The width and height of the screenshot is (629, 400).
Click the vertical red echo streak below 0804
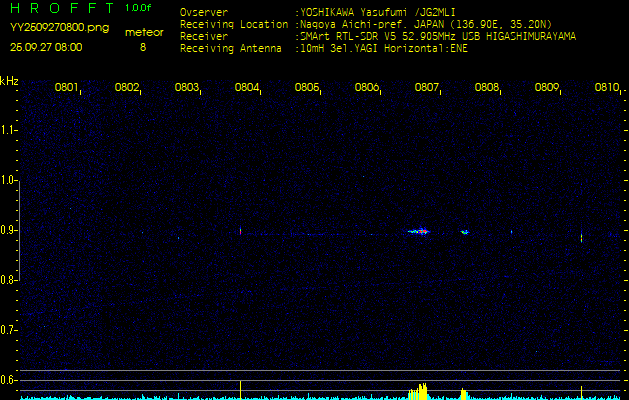point(240,231)
